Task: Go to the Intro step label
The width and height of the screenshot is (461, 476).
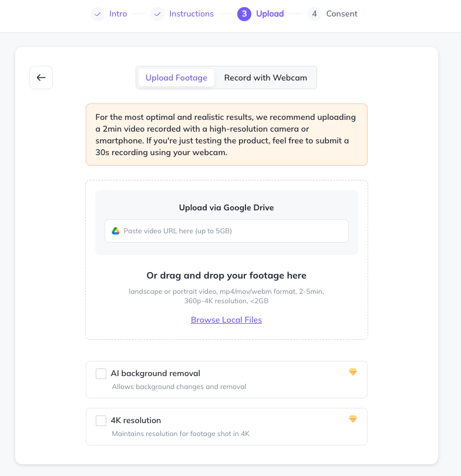Action: (x=118, y=14)
